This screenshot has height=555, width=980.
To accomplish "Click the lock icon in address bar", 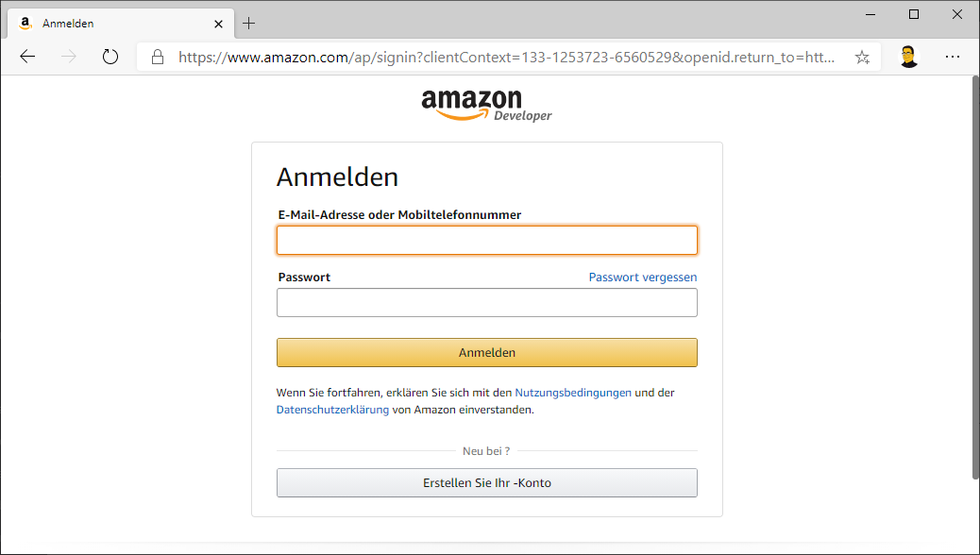I will [158, 57].
